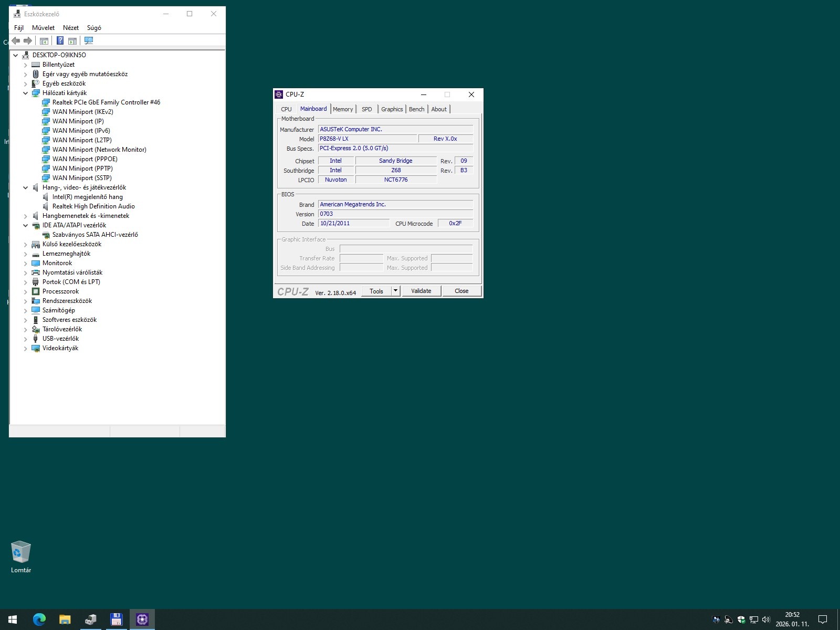Open File Explorer from the taskbar
Image resolution: width=840 pixels, height=630 pixels.
65,619
